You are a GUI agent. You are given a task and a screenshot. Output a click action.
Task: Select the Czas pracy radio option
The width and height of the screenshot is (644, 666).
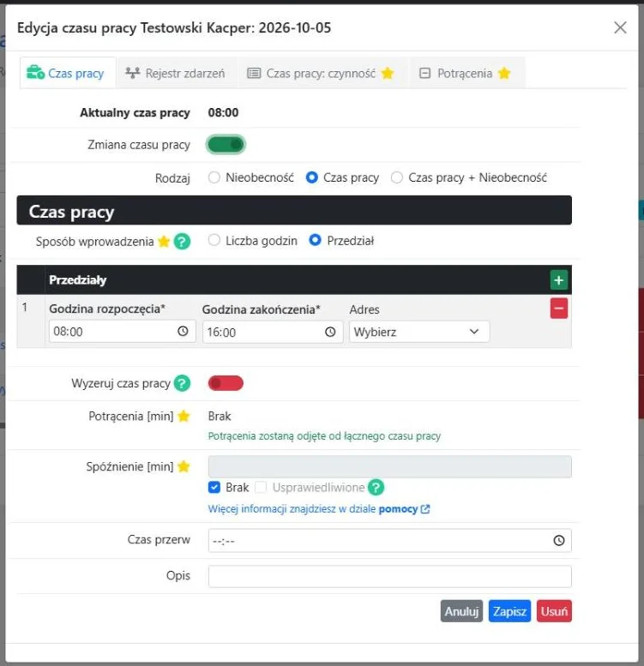312,177
